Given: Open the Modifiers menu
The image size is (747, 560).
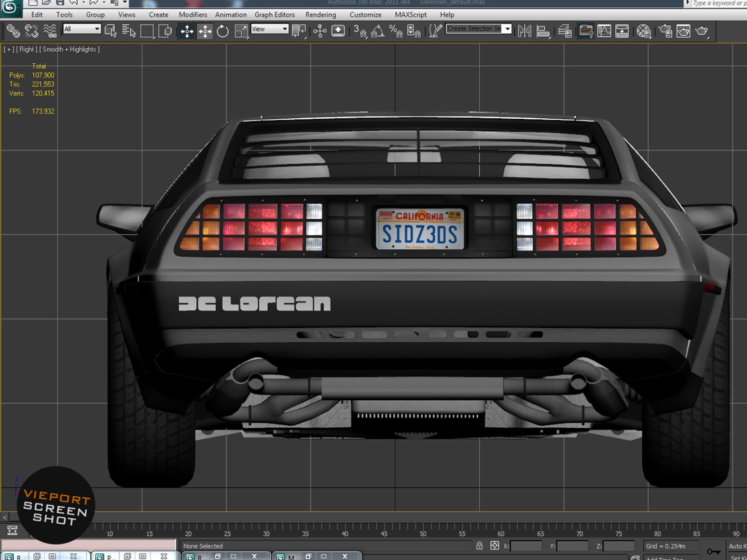Looking at the screenshot, I should point(193,15).
